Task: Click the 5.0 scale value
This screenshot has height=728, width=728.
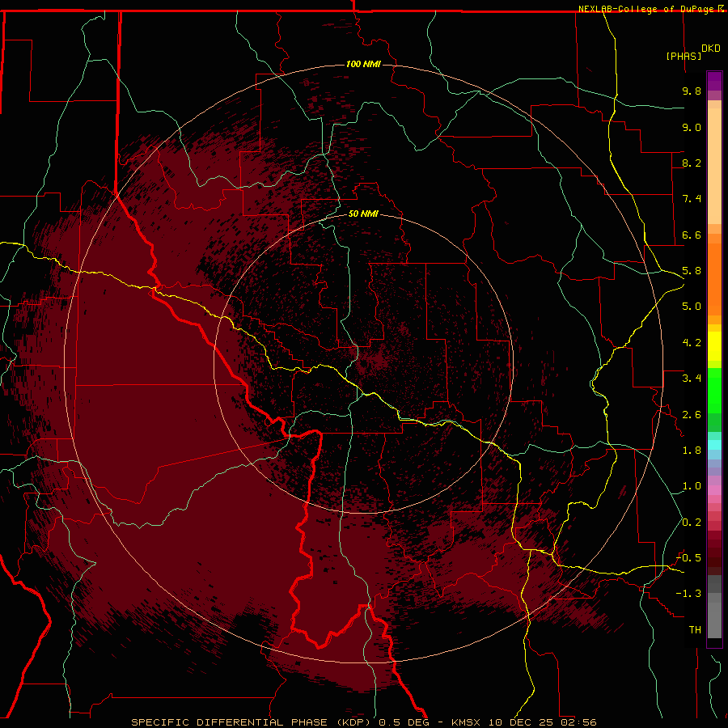Action: pyautogui.click(x=692, y=307)
